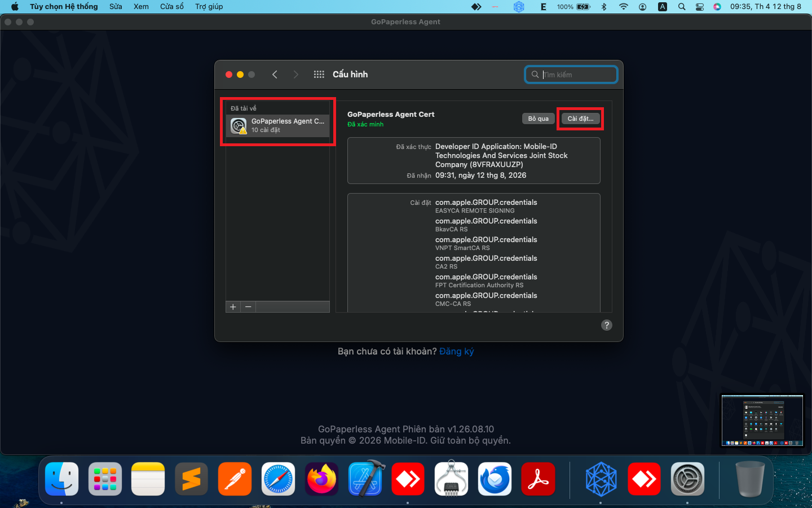This screenshot has width=812, height=508.
Task: Click the Bỏ qua button
Action: point(539,119)
